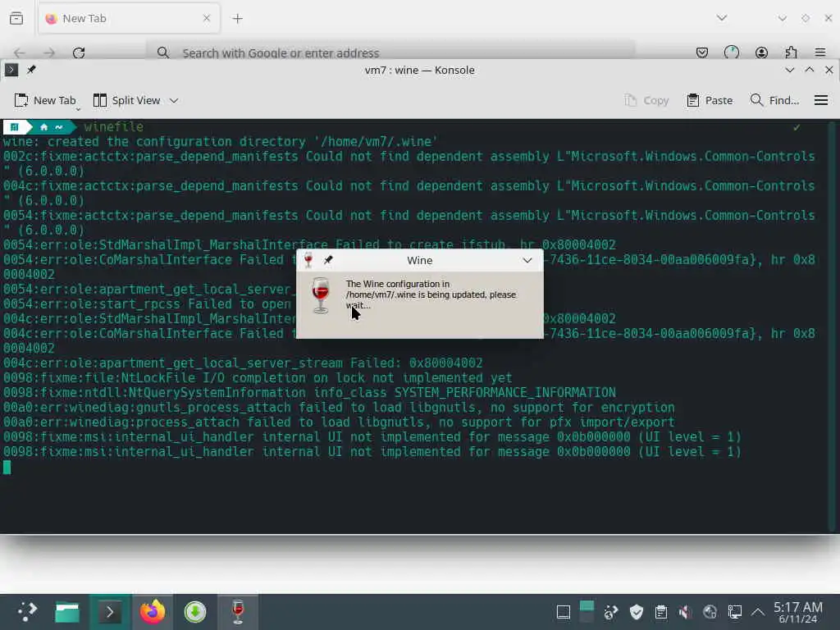The height and width of the screenshot is (630, 840).
Task: Select the Firefox New Tab tab
Action: 129,19
